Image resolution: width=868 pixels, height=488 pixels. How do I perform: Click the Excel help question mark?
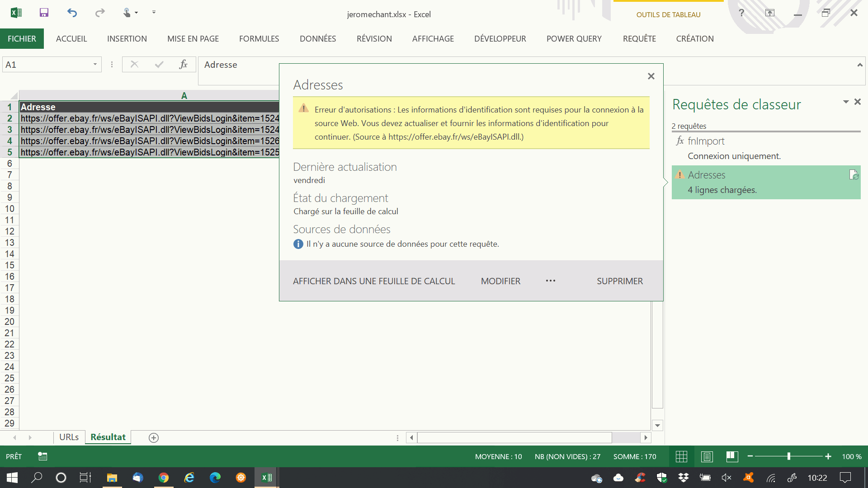point(741,13)
